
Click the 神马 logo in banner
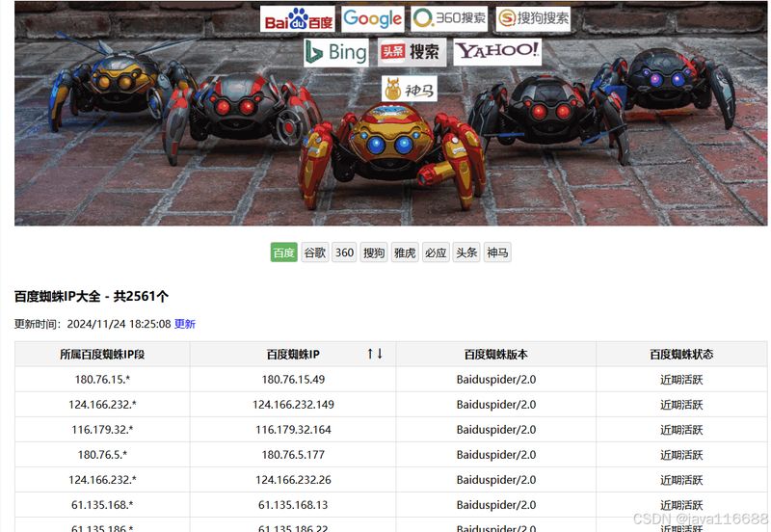(x=409, y=89)
